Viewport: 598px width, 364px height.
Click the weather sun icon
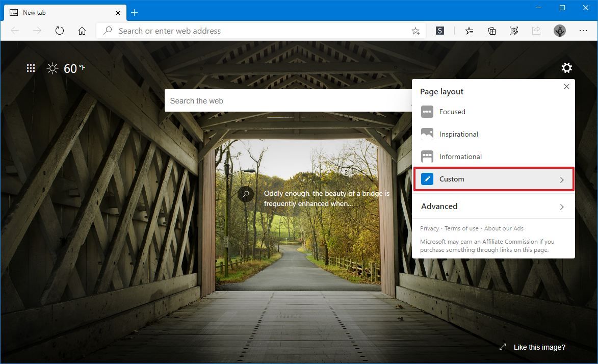[52, 68]
